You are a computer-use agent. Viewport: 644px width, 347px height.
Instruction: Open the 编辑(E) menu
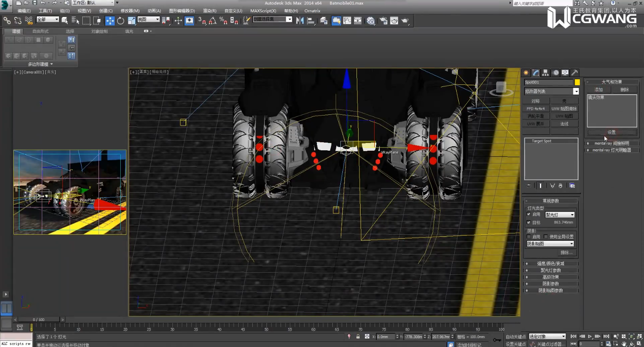click(x=24, y=11)
